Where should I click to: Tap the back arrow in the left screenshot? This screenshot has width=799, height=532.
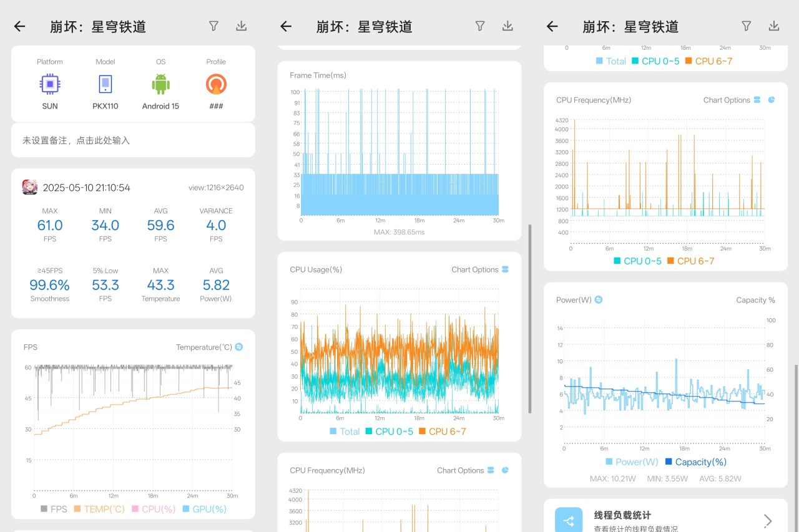(x=20, y=26)
